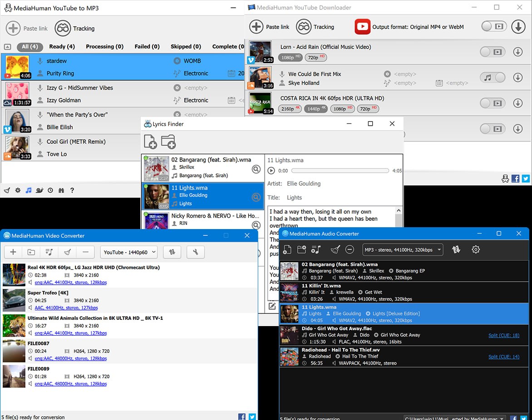
Task: Click scroll up arrow of lyrics text box
Action: (x=399, y=210)
